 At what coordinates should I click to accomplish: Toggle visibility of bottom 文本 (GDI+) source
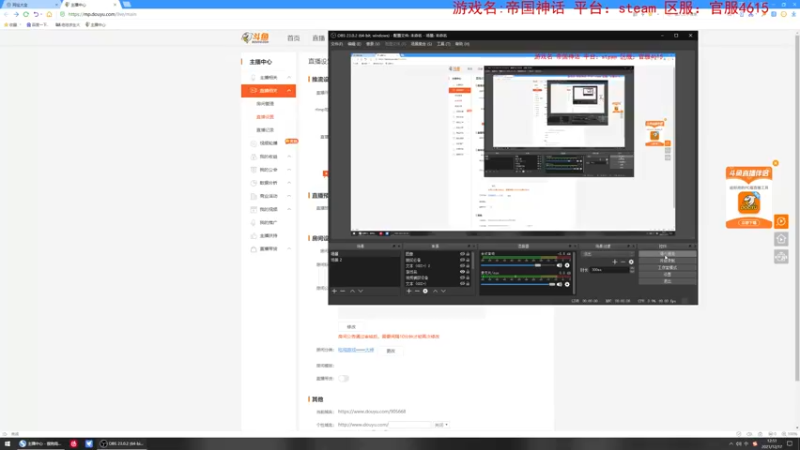pyautogui.click(x=462, y=284)
